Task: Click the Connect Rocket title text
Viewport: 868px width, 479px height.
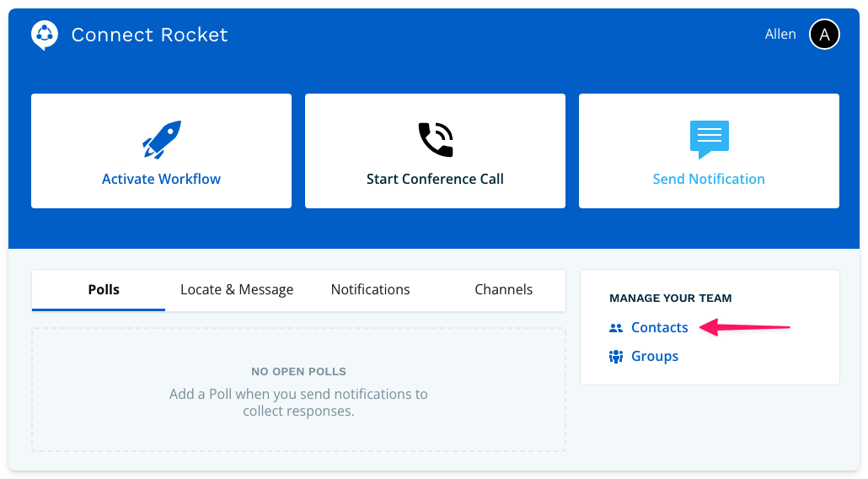Action: pos(149,35)
